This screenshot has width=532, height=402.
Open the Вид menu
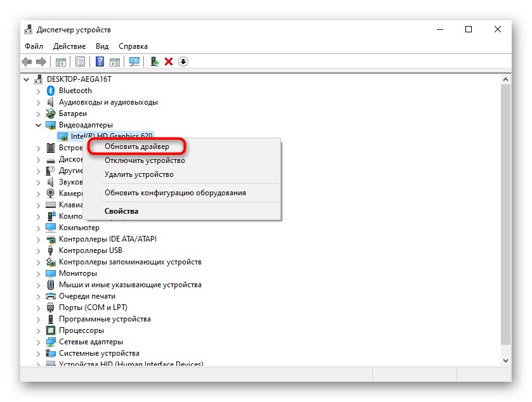pos(102,46)
